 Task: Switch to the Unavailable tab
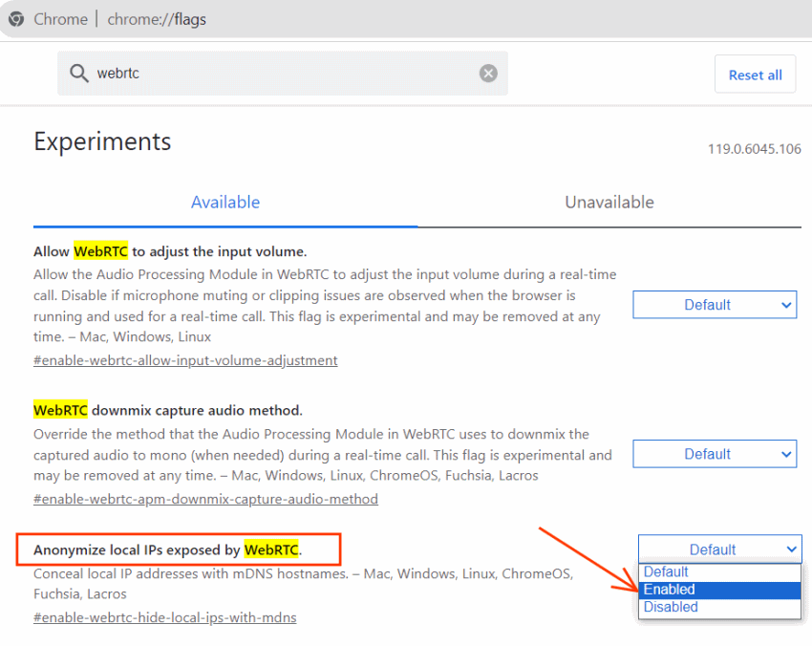point(609,202)
